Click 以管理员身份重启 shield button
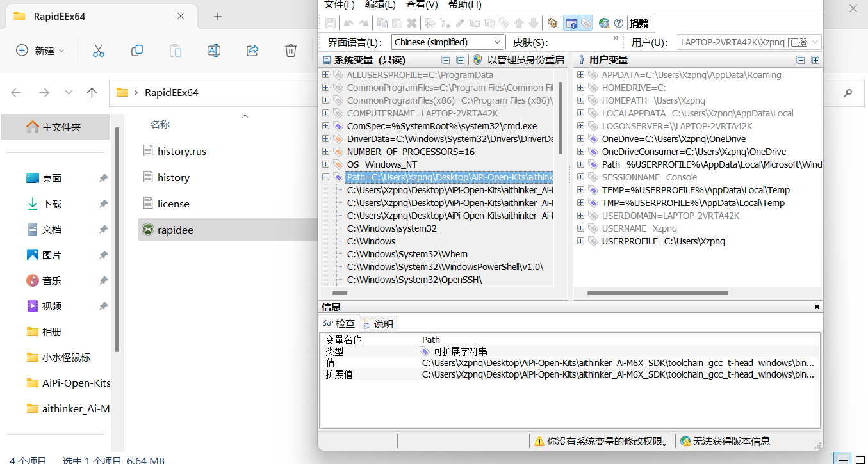Viewport: 868px width, 464px height. [519, 60]
